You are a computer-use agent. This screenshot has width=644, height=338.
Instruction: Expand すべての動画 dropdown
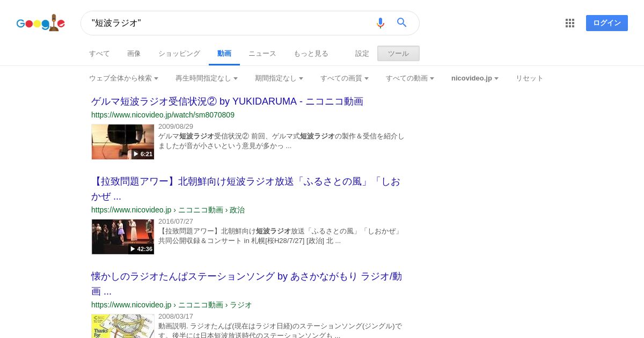(x=410, y=78)
